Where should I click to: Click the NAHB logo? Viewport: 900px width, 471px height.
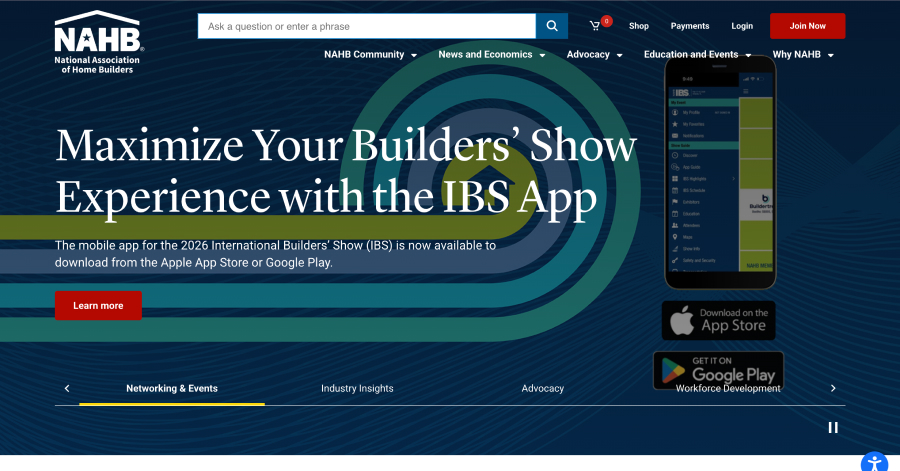point(99,42)
